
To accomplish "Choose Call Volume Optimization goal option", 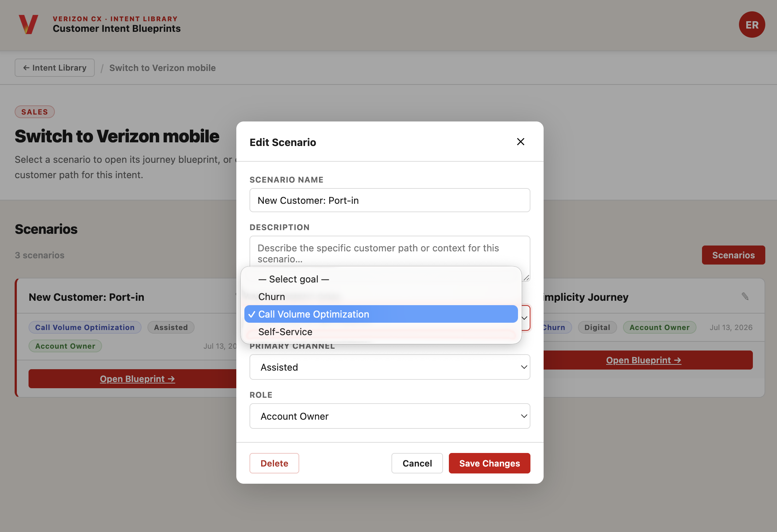I will (x=381, y=314).
